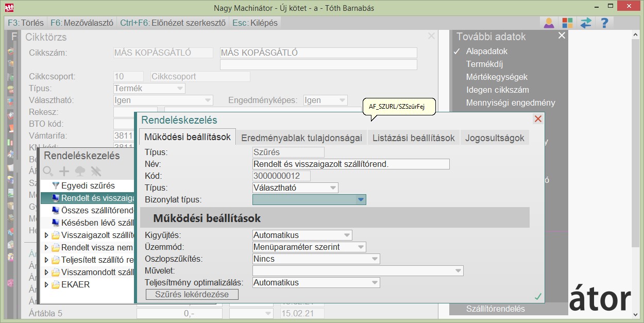Screen dimensions: 644x323
Task: Open Típus Termék dropdown in Cikktörzs
Action: [x=180, y=89]
